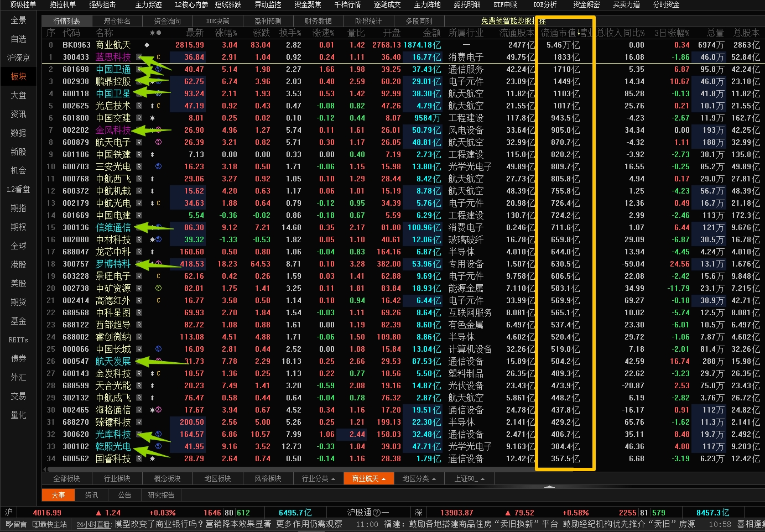
Task: Open the 24小时直播 link
Action: (93, 524)
